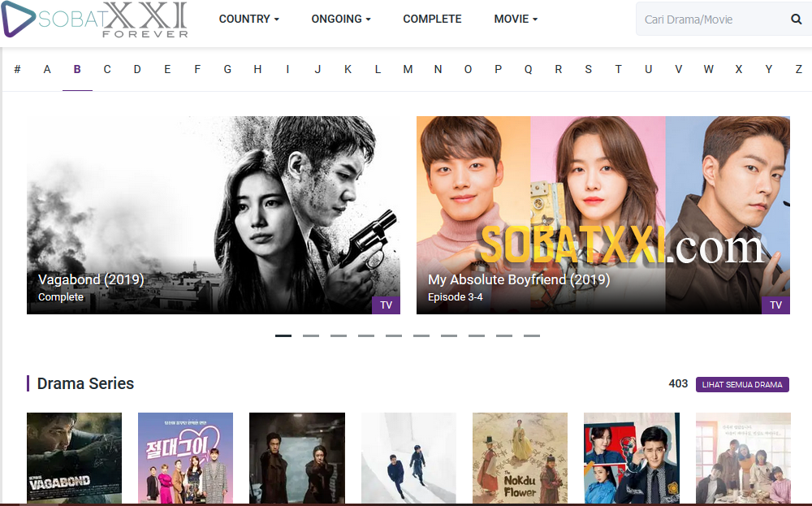Open the Nokdu Flower poster thumbnail

[x=520, y=458]
